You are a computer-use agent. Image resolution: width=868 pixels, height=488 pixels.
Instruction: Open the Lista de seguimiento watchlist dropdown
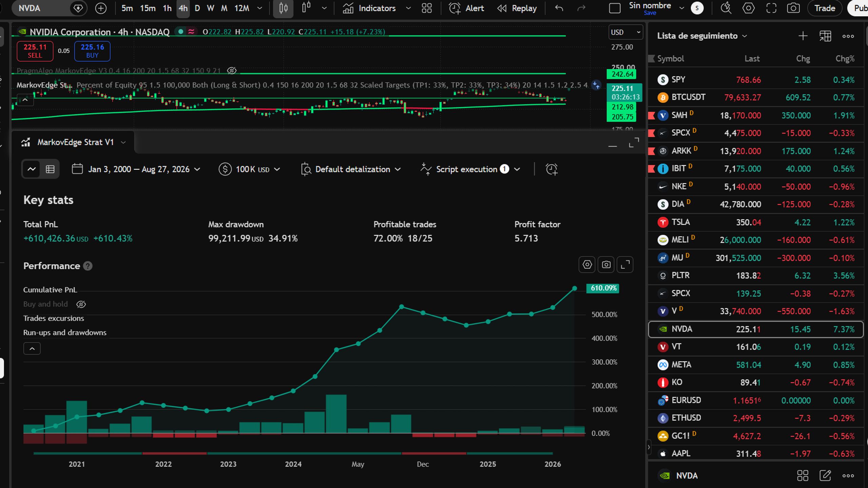pos(702,36)
